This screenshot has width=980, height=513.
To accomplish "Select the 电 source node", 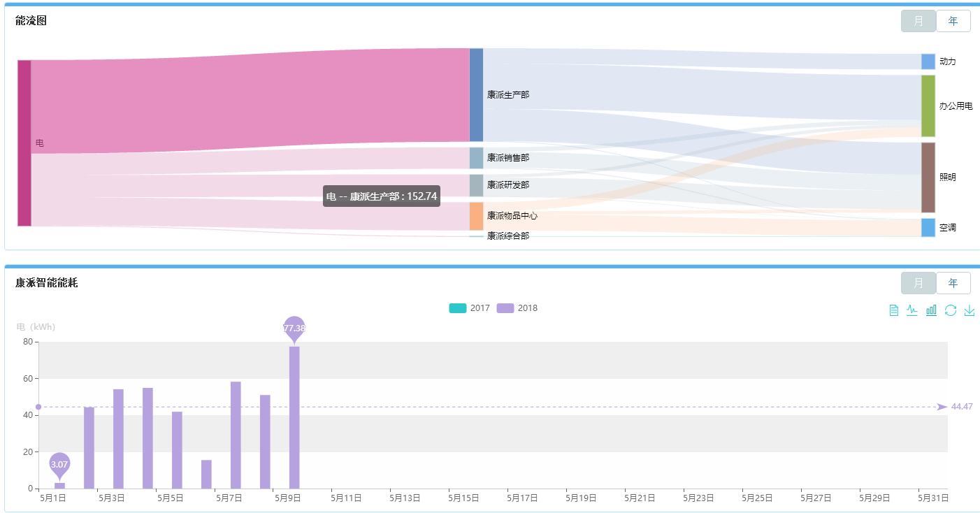I will click(x=24, y=143).
